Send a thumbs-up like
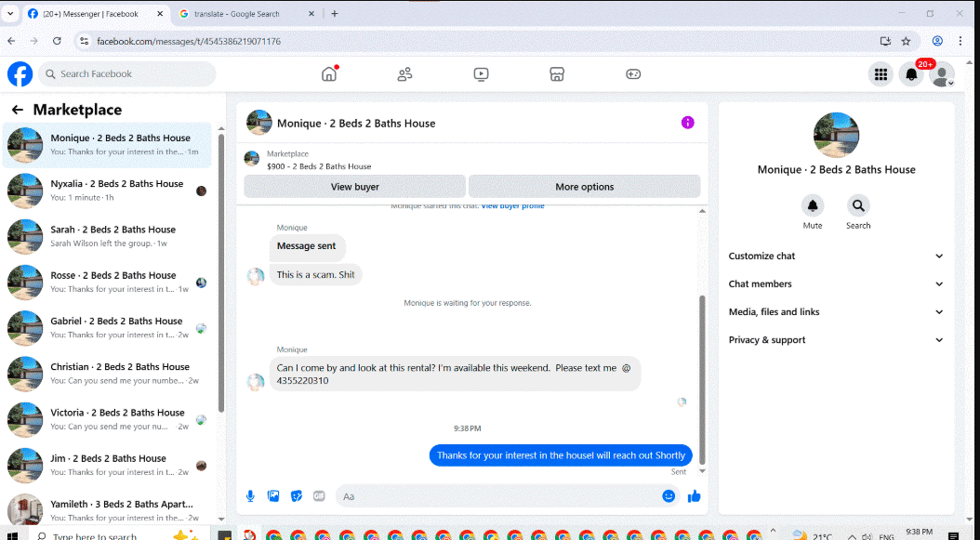Image resolution: width=980 pixels, height=540 pixels. [x=694, y=496]
